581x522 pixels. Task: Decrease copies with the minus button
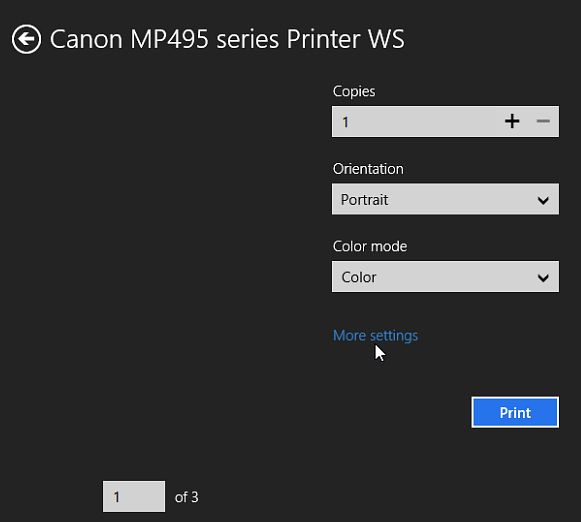pos(543,122)
